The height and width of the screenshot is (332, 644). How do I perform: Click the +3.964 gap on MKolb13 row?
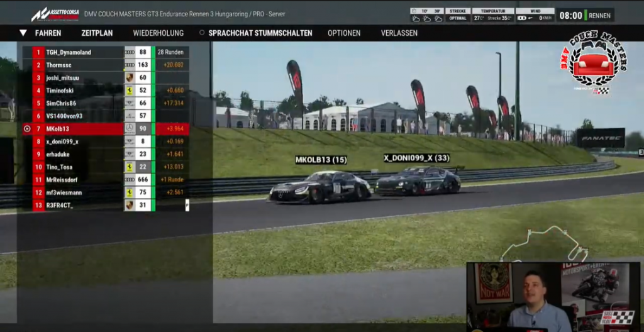point(175,129)
